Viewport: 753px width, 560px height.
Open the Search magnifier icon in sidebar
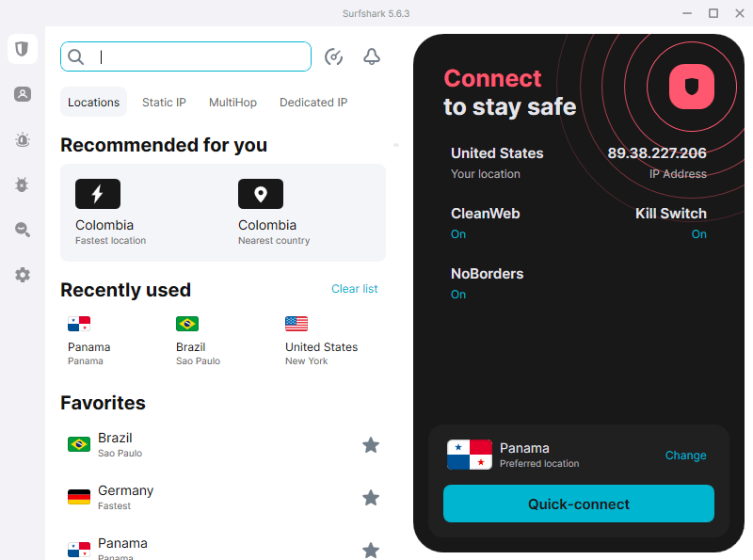22,230
